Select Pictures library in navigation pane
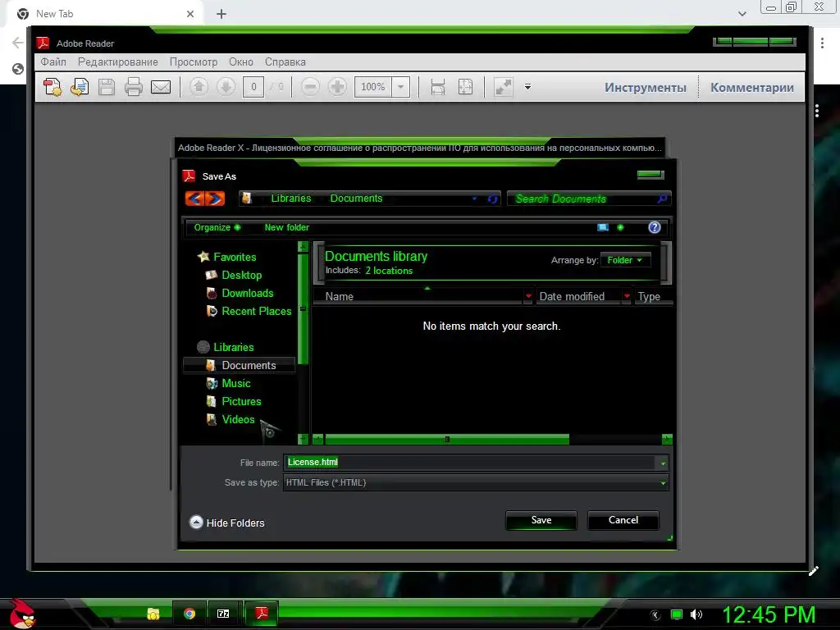The width and height of the screenshot is (840, 630). 241,402
